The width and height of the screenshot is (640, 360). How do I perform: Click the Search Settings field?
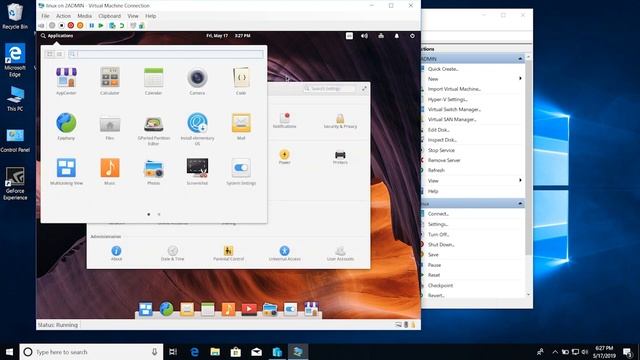click(330, 89)
